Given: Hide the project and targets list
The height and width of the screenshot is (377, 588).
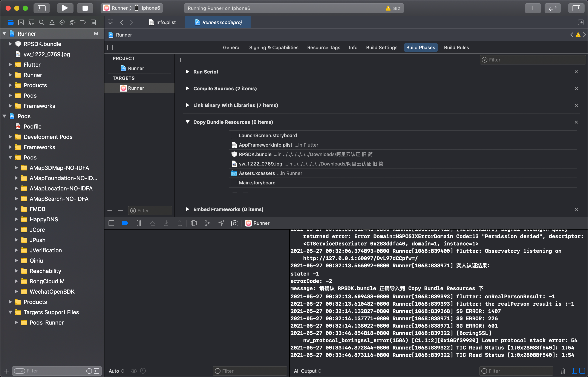Looking at the screenshot, I should (110, 48).
